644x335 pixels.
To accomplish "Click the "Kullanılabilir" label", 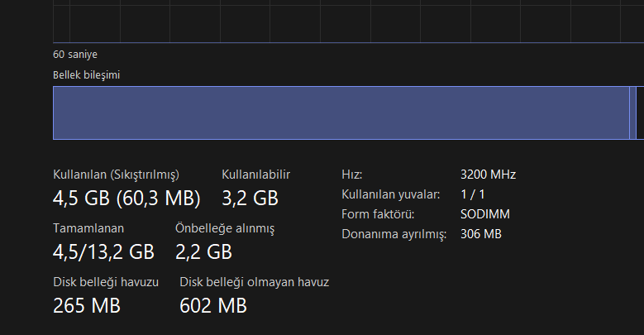I will pos(256,175).
